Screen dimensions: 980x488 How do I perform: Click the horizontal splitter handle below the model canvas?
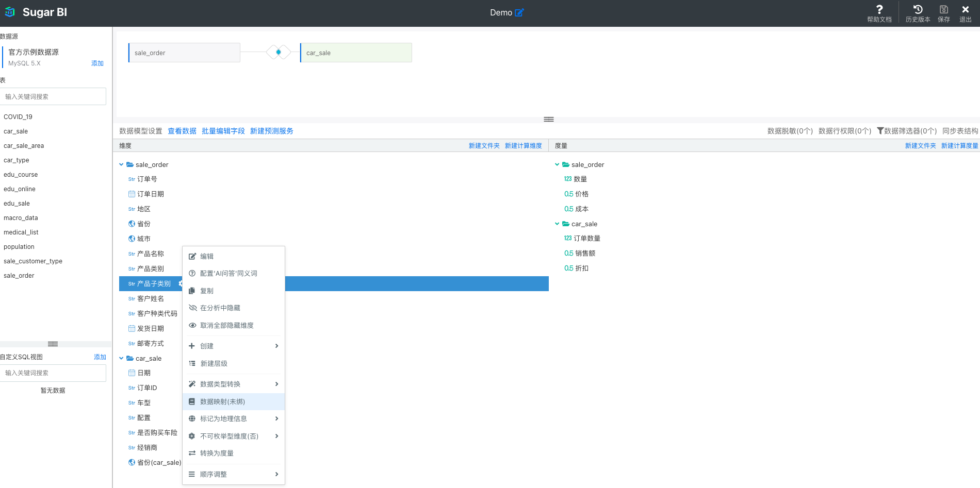tap(549, 120)
